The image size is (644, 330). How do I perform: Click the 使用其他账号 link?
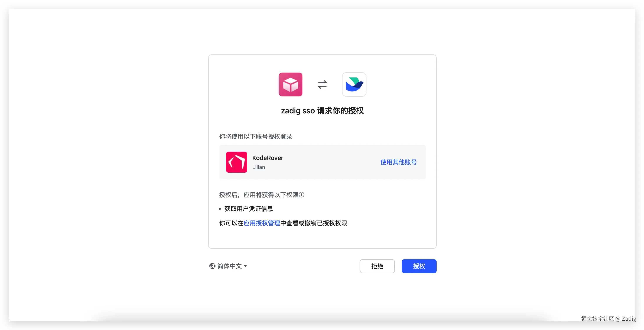[x=398, y=162]
